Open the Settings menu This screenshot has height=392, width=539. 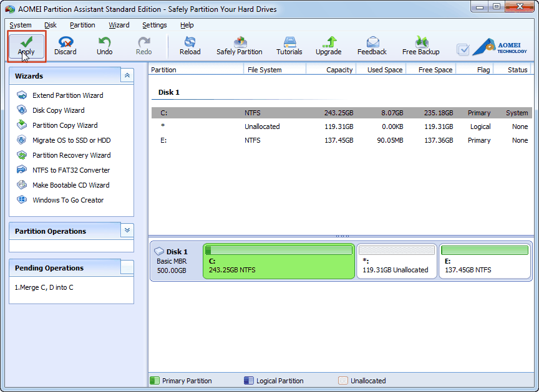pyautogui.click(x=154, y=25)
